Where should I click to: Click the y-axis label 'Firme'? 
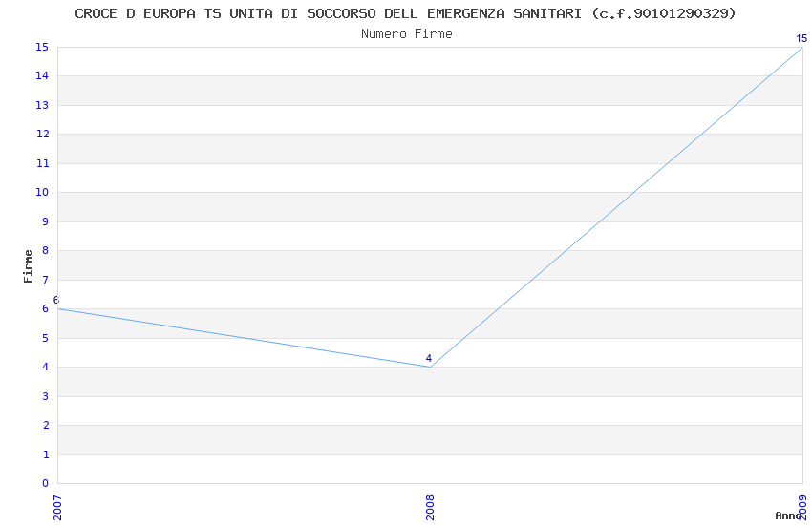(x=28, y=266)
